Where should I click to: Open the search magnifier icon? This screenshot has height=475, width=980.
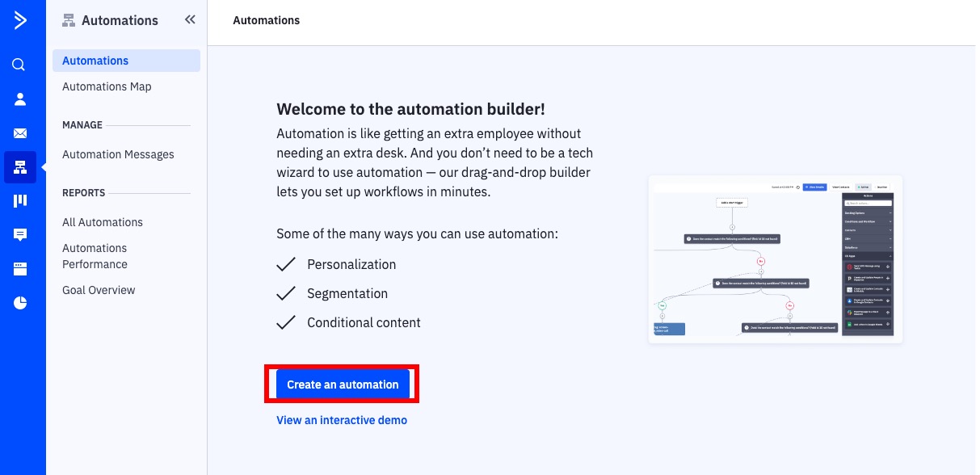[19, 65]
